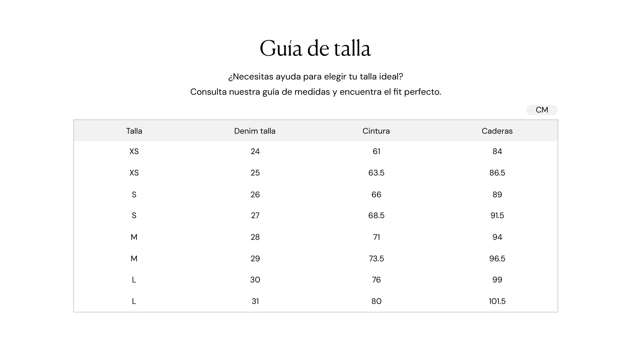This screenshot has width=644, height=343.
Task: Select hips value 101.5 cell
Action: tap(497, 301)
